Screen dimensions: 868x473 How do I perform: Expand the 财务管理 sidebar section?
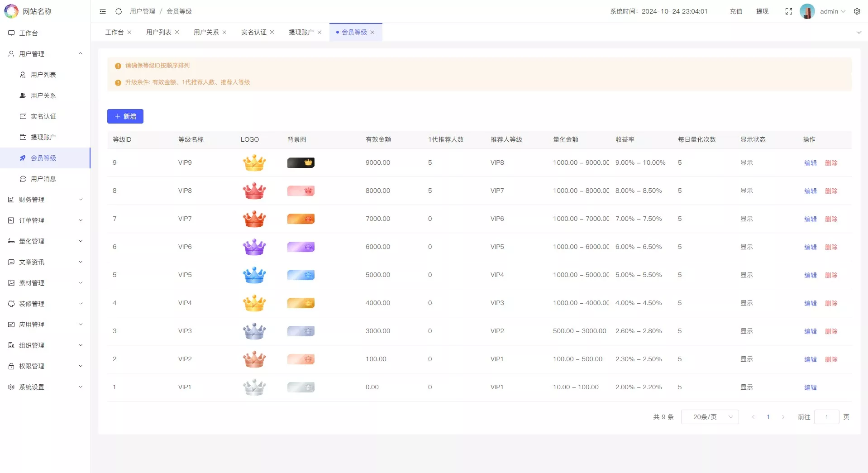(45, 199)
